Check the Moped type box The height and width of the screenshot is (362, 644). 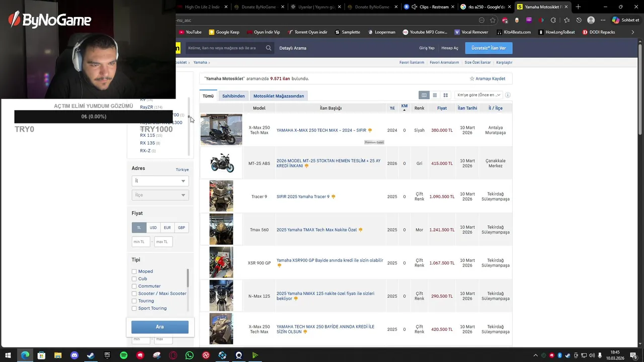[134, 271]
